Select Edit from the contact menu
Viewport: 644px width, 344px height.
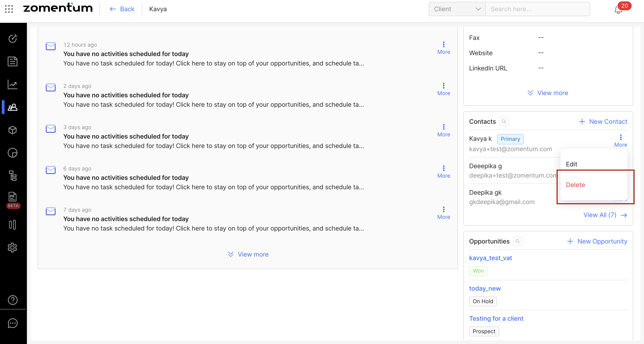coord(572,164)
